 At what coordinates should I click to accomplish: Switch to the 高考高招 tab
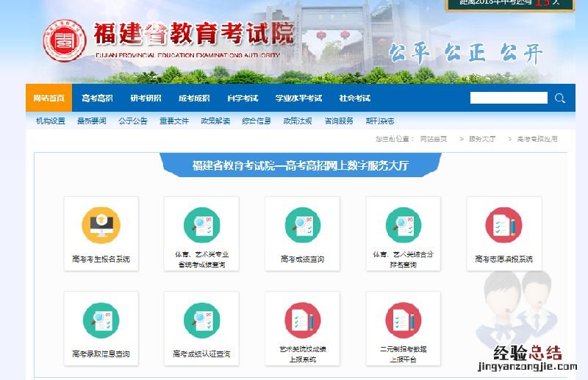point(97,98)
